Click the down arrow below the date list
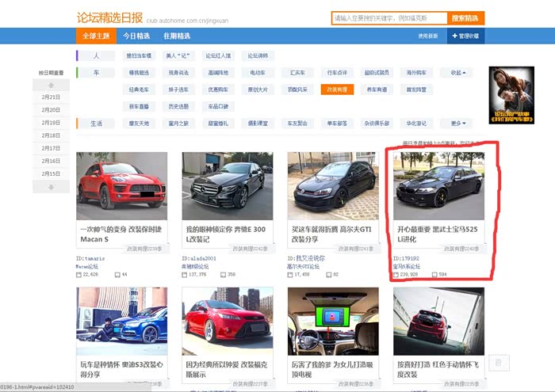The image size is (555, 392). [51, 186]
